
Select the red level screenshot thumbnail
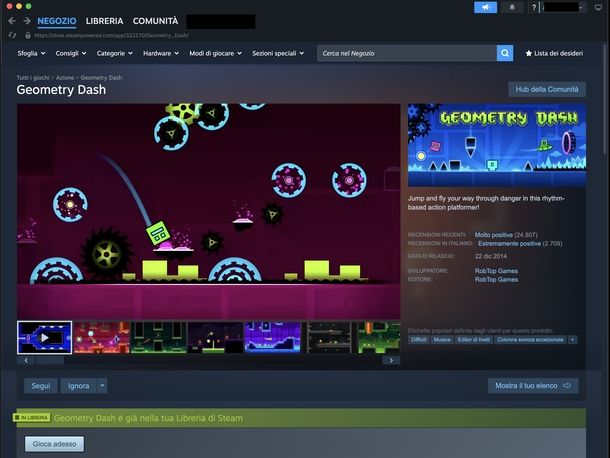coord(102,337)
